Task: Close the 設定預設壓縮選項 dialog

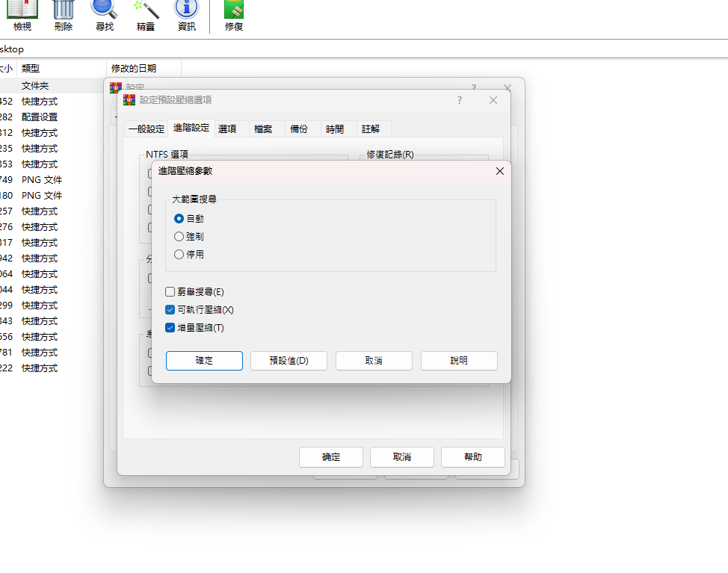Action: coord(493,100)
